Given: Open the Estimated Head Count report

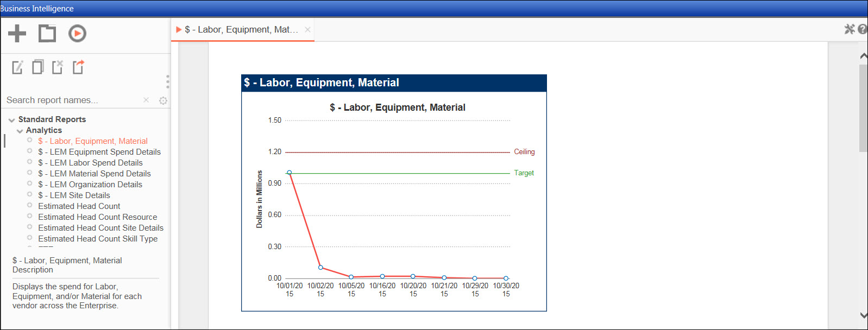Looking at the screenshot, I should (79, 206).
